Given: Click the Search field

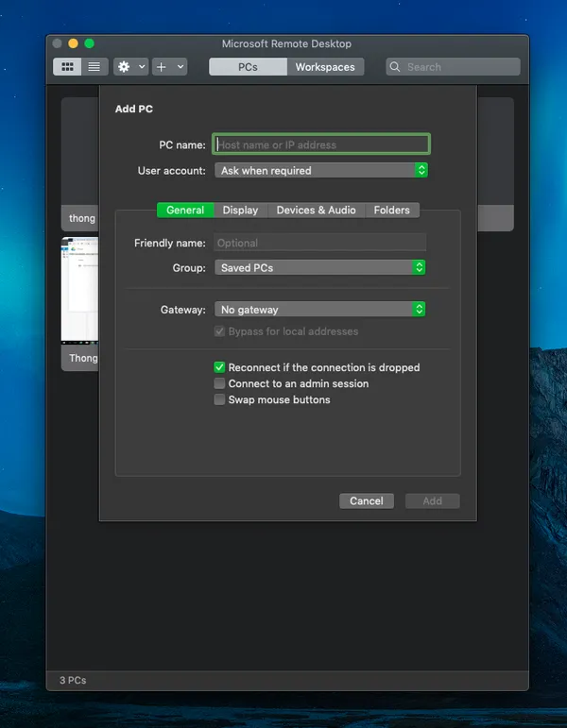Looking at the screenshot, I should coord(454,67).
